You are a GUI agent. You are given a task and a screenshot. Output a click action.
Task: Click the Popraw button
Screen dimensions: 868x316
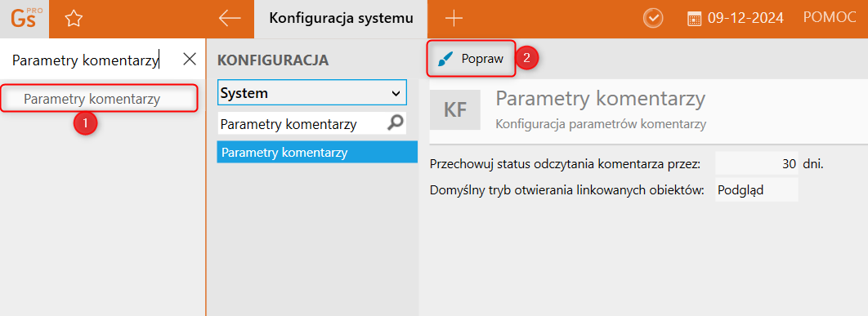[x=471, y=59]
